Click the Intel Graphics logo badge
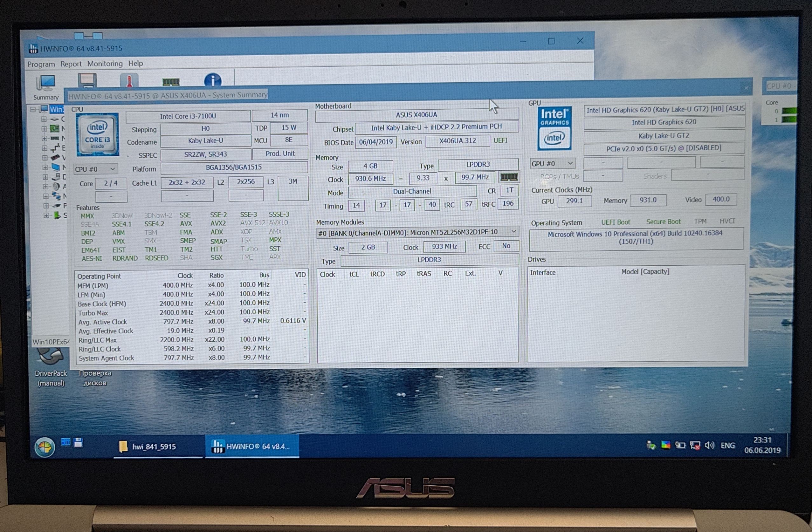Screen dimensions: 812x532 click(x=554, y=129)
